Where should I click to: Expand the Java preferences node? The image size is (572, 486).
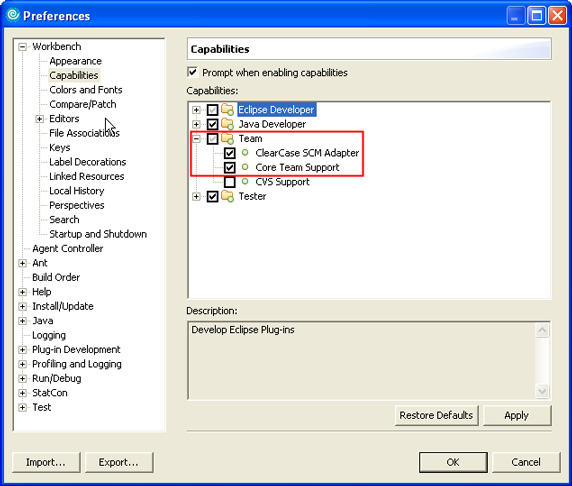coord(23,321)
